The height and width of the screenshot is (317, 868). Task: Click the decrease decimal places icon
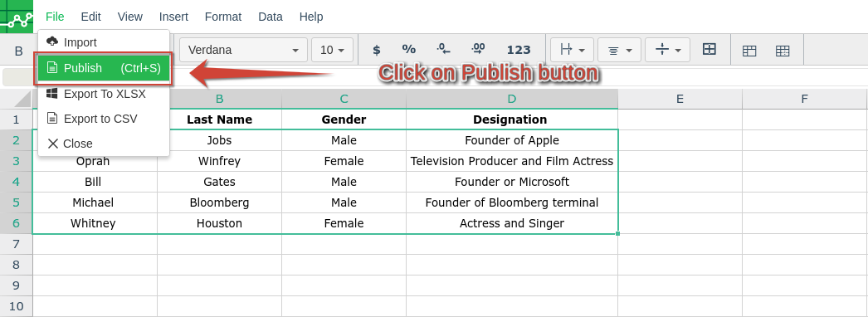click(x=443, y=49)
